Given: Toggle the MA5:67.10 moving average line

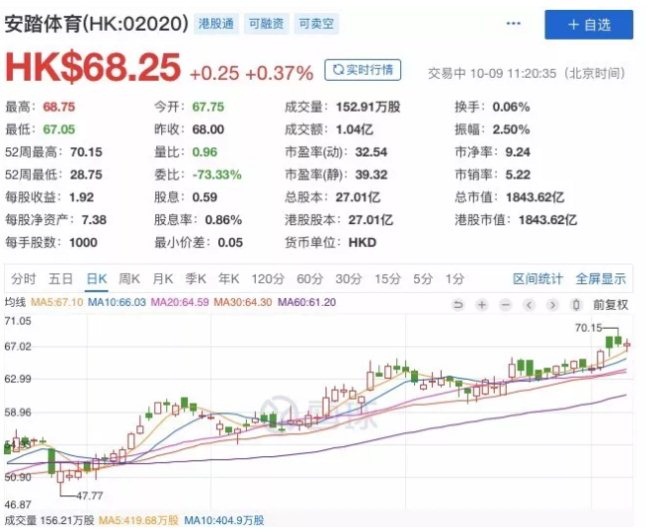Looking at the screenshot, I should pos(57,302).
